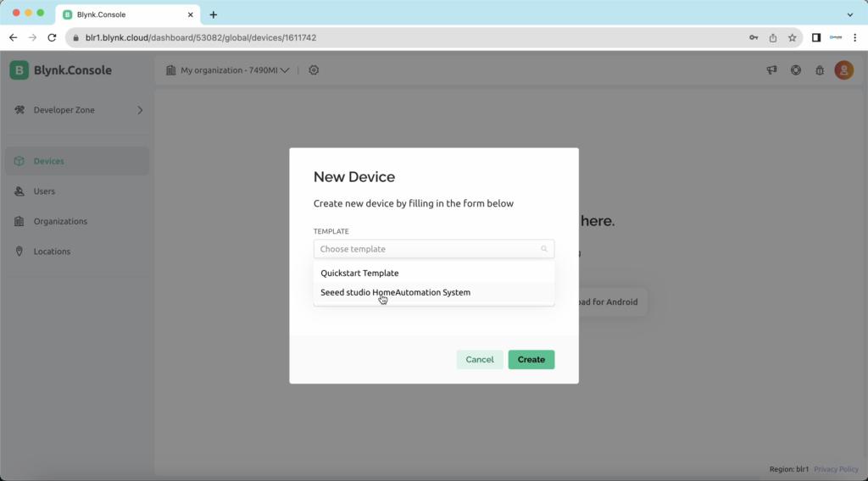Open the My organization - 7490MI dropdown

point(235,70)
